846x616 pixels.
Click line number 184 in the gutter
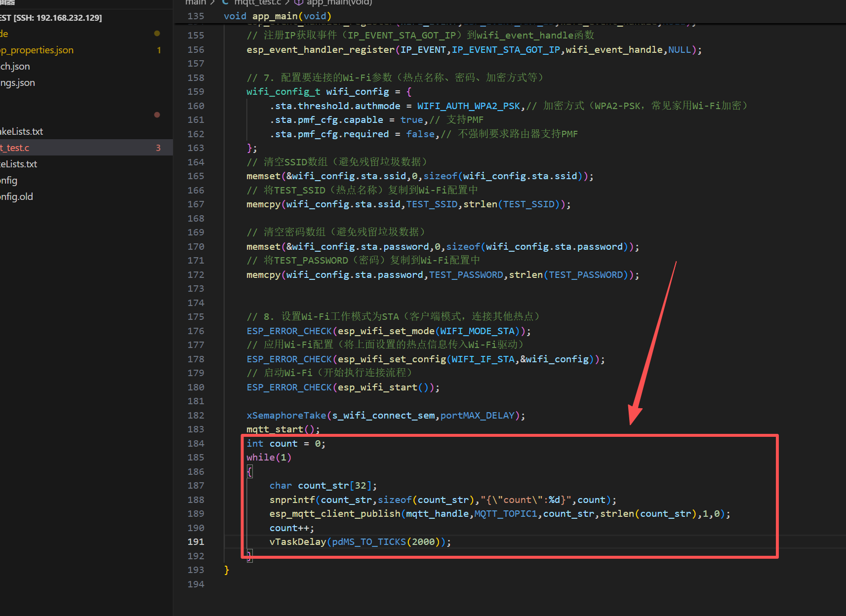point(196,443)
